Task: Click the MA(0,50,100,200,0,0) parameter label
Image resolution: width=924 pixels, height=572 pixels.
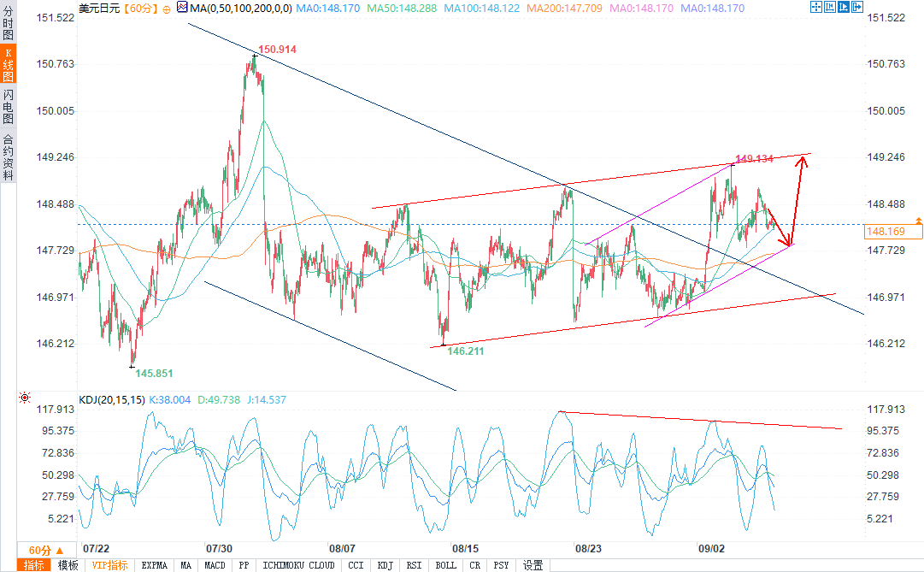Action: coord(241,9)
